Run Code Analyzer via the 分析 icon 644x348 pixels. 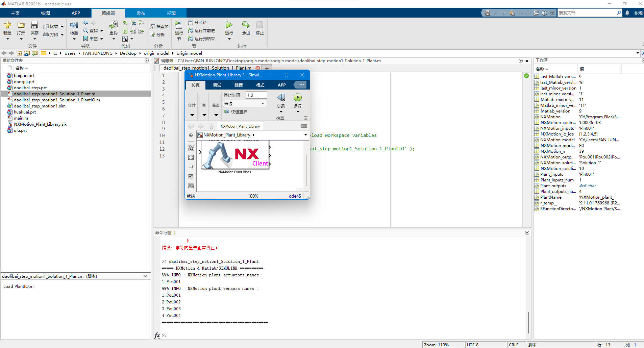(159, 35)
